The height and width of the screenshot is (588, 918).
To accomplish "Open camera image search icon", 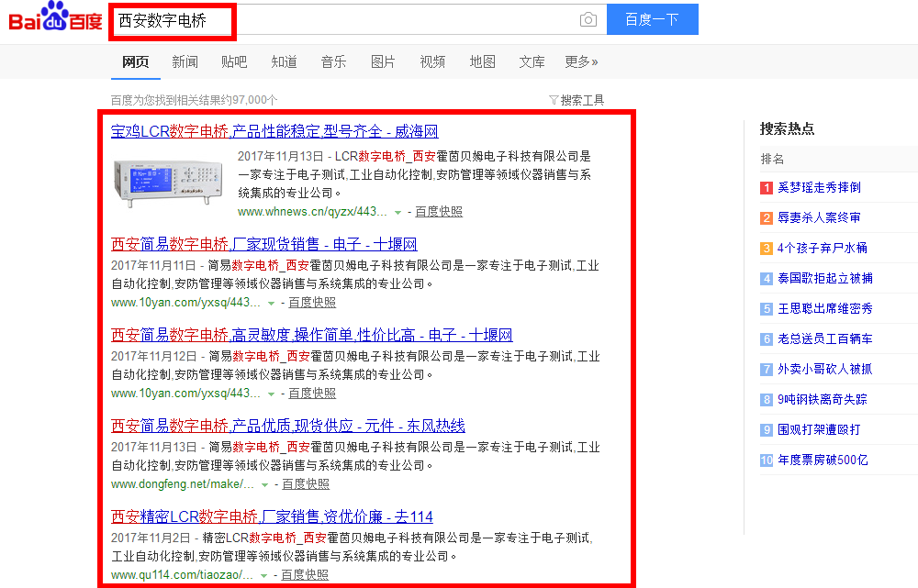I will click(x=588, y=20).
